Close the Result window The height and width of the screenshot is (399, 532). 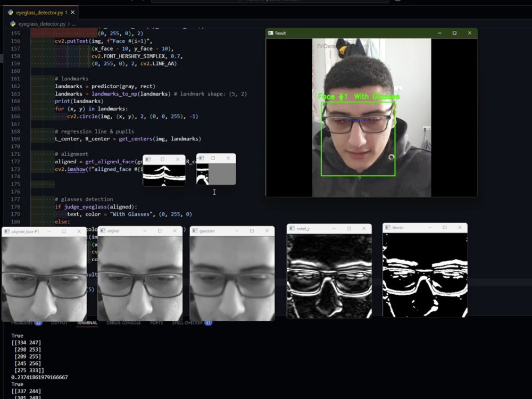pos(470,33)
